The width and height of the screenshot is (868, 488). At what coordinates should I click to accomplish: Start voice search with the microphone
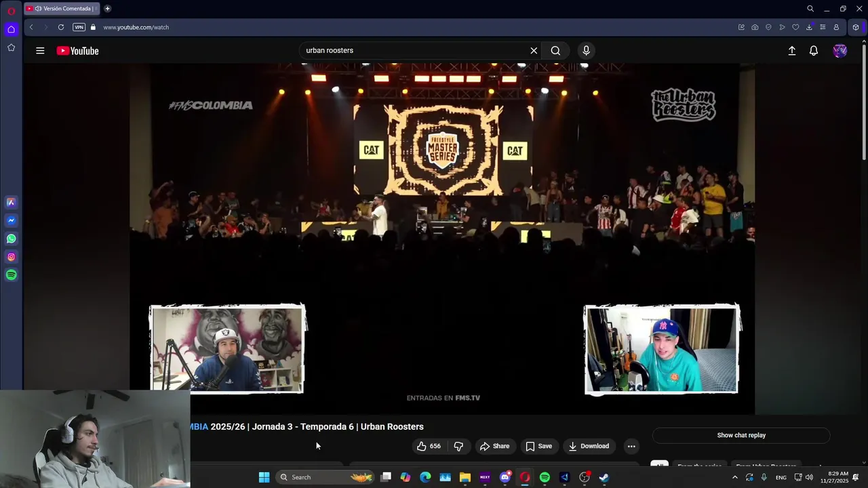[x=587, y=50]
